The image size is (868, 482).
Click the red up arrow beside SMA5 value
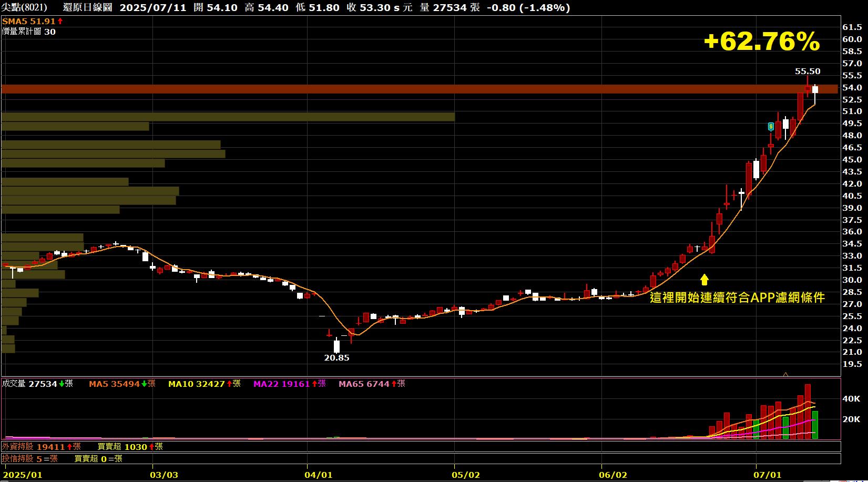coord(60,21)
